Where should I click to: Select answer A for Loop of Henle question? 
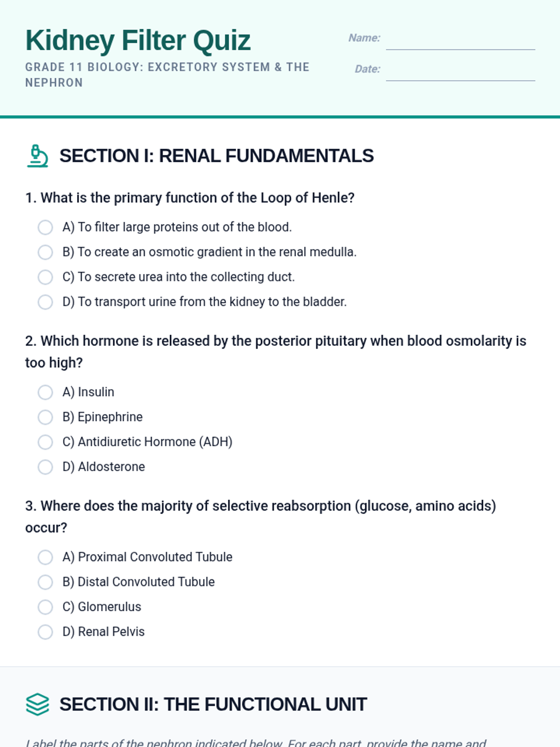45,227
